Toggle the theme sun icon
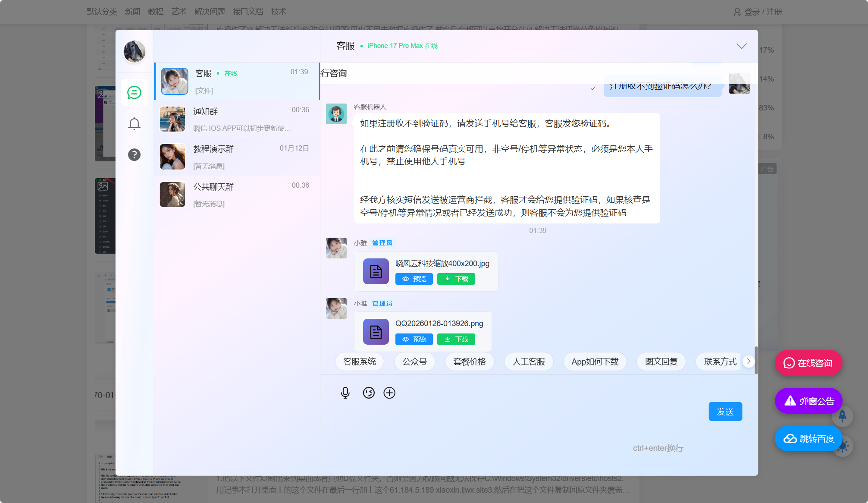This screenshot has height=503, width=868. coord(844,446)
